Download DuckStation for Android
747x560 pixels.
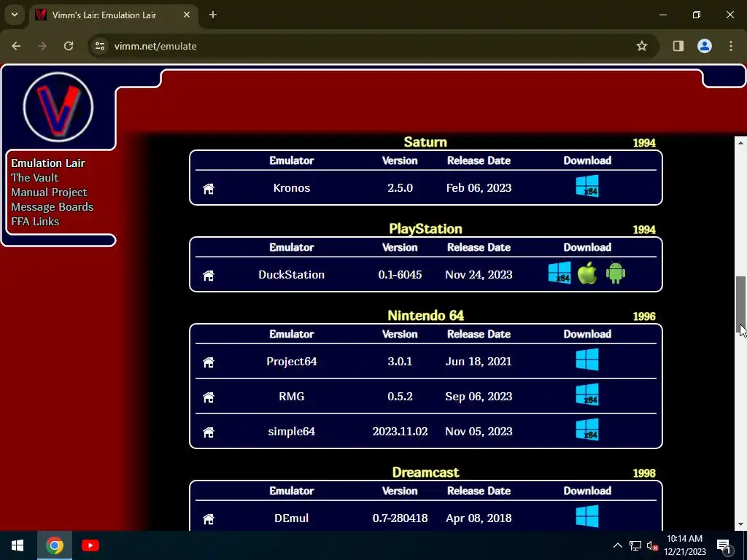point(616,273)
